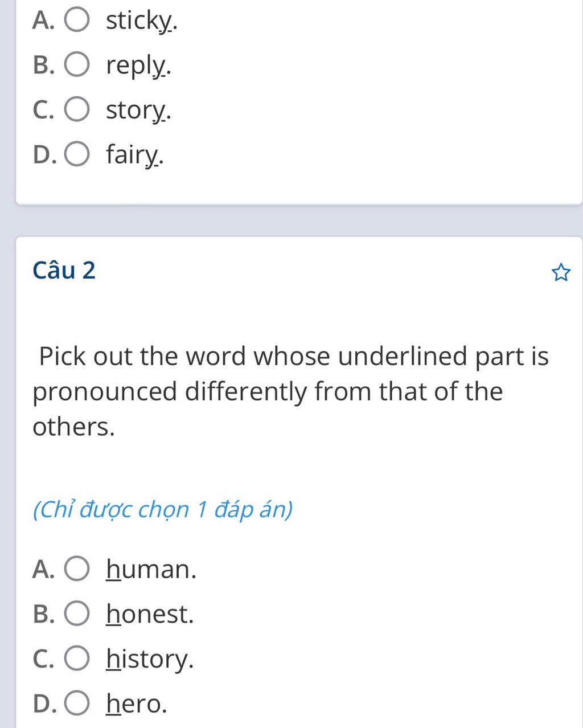
Task: Click the Câu 2 question heading
Action: coord(64,270)
